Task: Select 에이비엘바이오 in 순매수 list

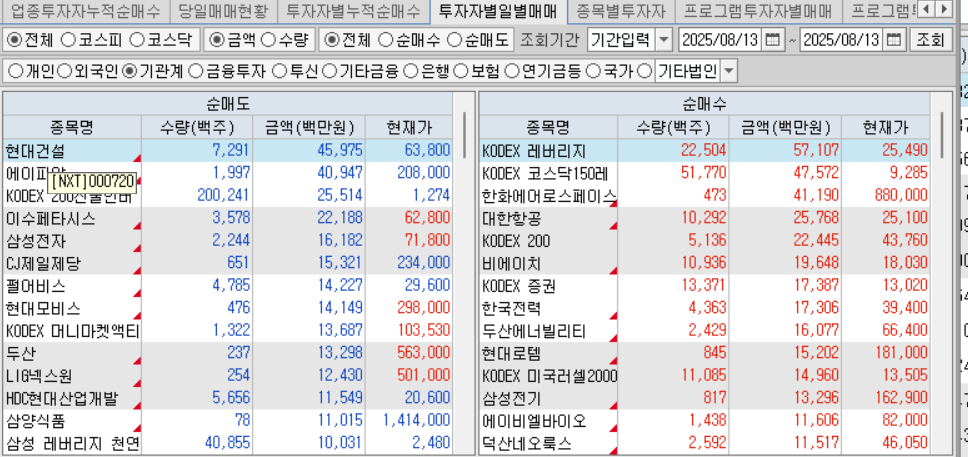Action: point(704,421)
